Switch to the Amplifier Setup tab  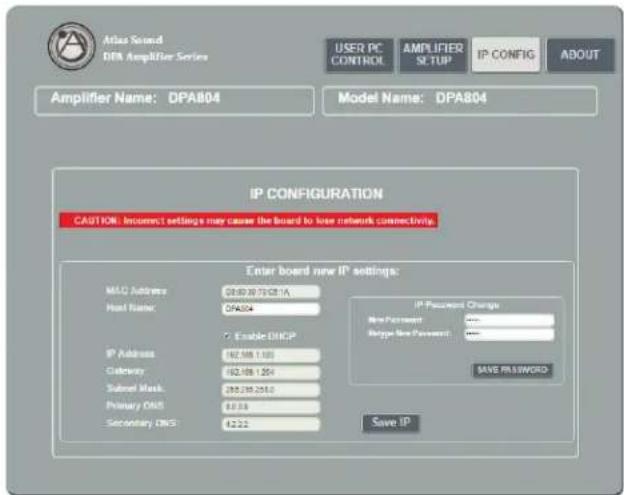point(433,55)
